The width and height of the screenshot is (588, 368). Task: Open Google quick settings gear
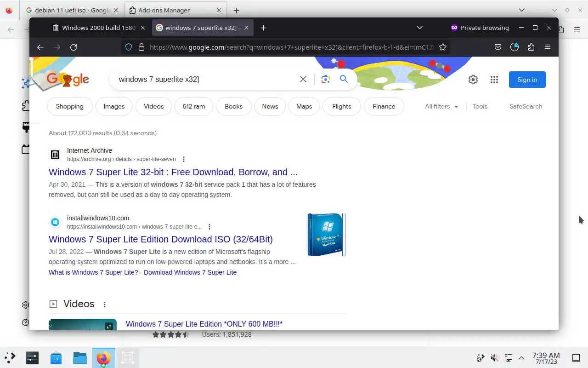tap(473, 80)
